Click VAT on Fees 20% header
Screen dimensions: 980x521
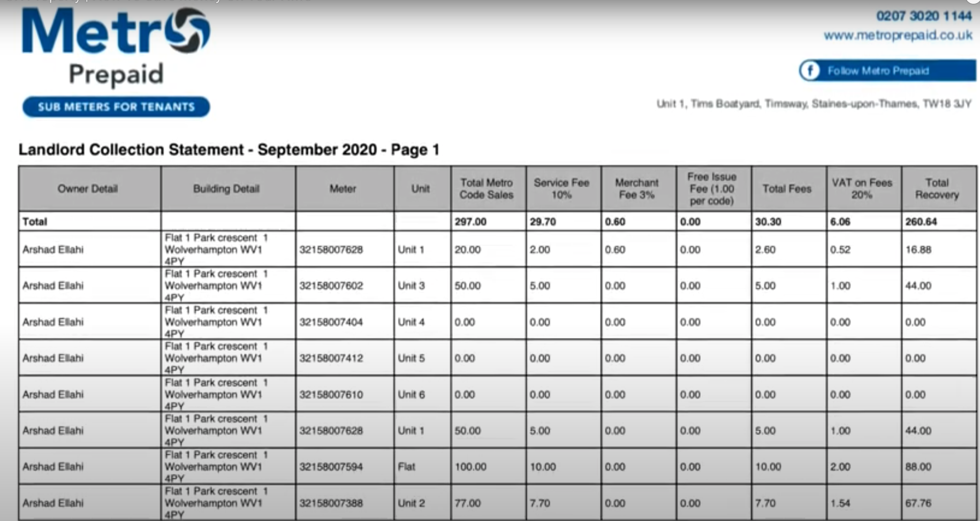[863, 189]
